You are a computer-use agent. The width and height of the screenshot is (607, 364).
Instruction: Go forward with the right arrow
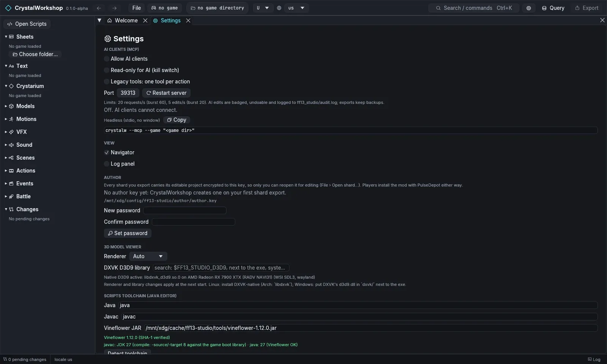pyautogui.click(x=115, y=8)
